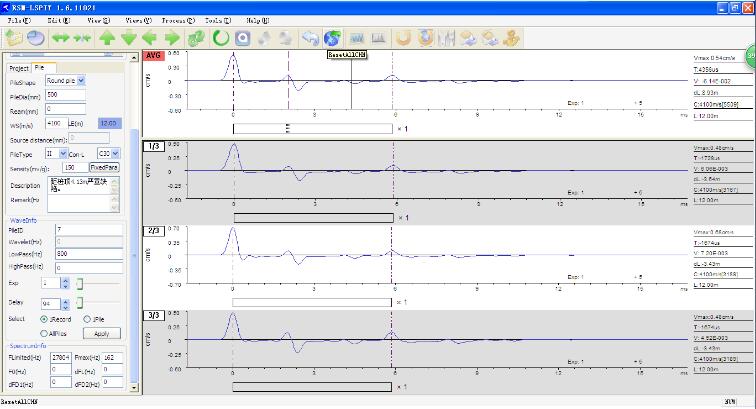Open the Process menu
Image resolution: width=756 pixels, height=409 pixels.
pos(178,20)
